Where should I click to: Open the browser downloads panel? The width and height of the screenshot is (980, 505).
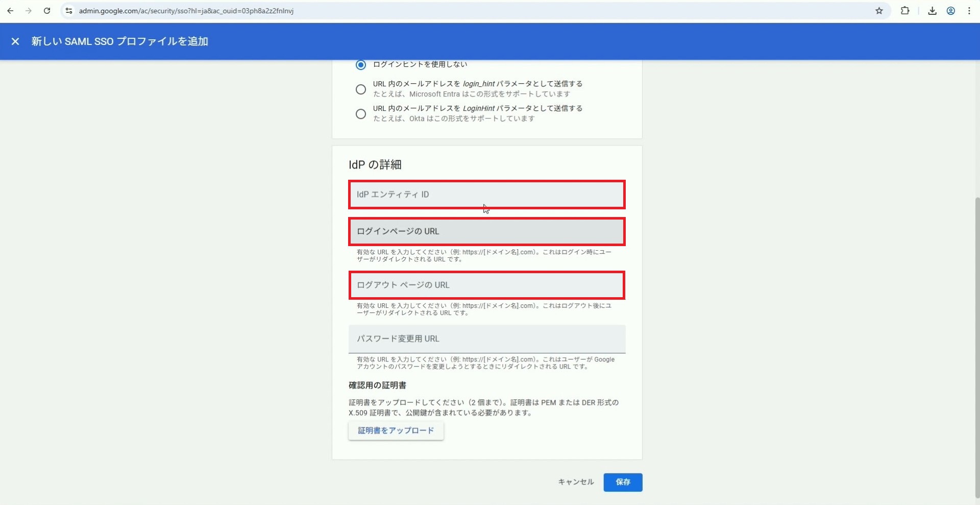932,11
